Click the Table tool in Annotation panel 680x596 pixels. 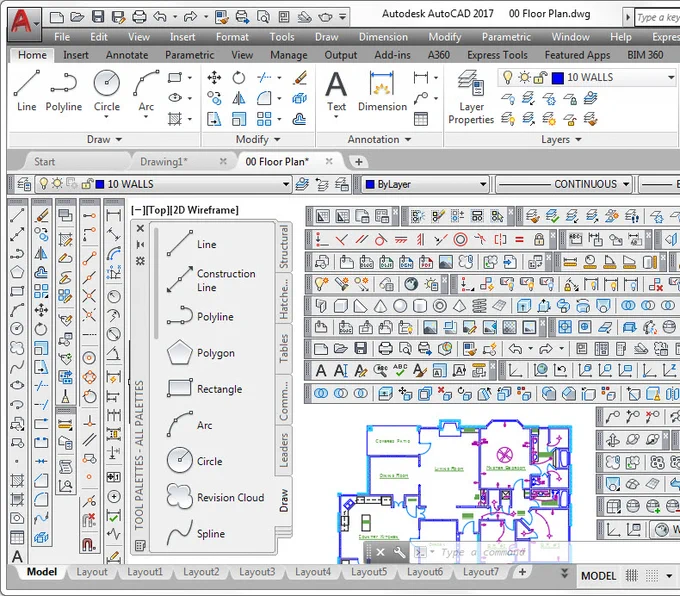click(421, 118)
